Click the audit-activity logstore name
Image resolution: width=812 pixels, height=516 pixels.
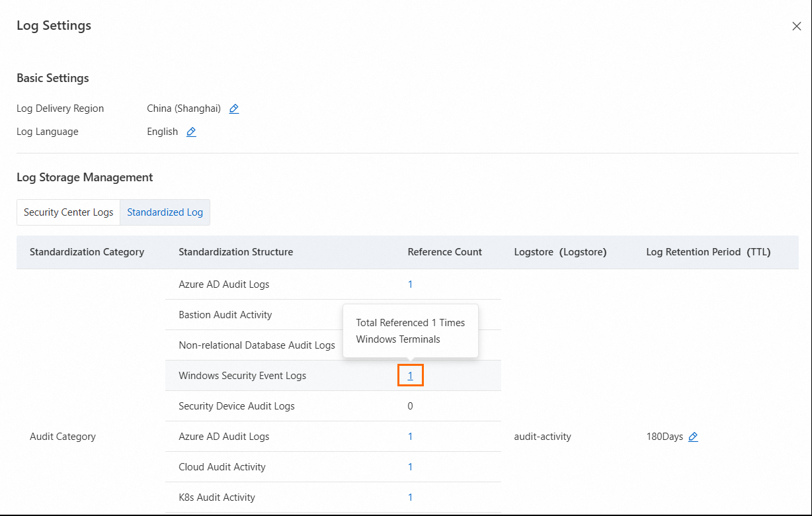(542, 437)
